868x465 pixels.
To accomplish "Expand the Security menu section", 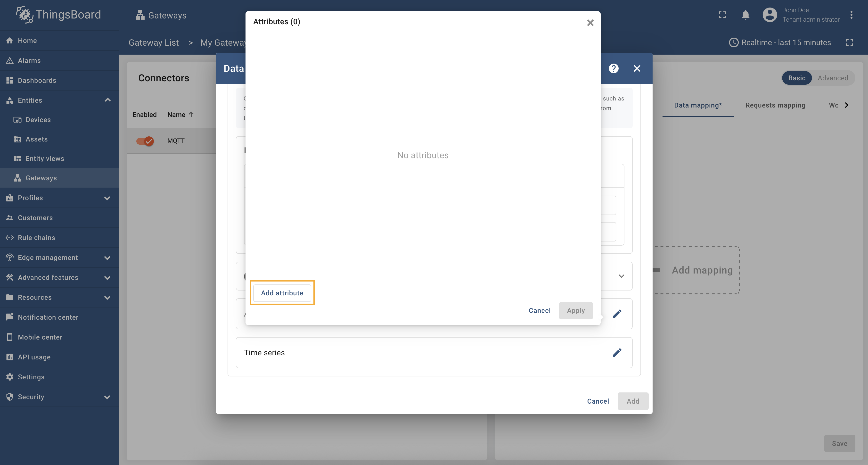I will [x=107, y=397].
